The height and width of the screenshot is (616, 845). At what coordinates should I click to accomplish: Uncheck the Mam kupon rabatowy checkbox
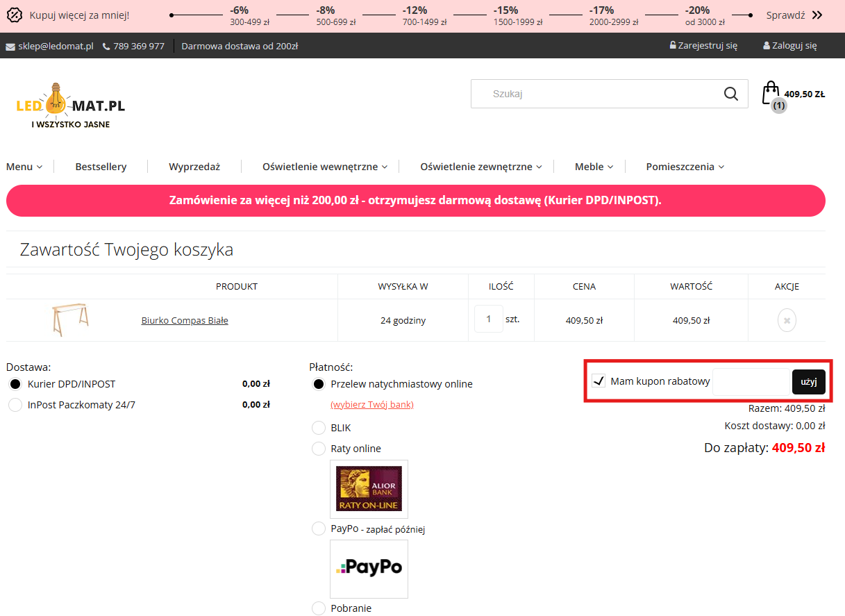pos(599,381)
